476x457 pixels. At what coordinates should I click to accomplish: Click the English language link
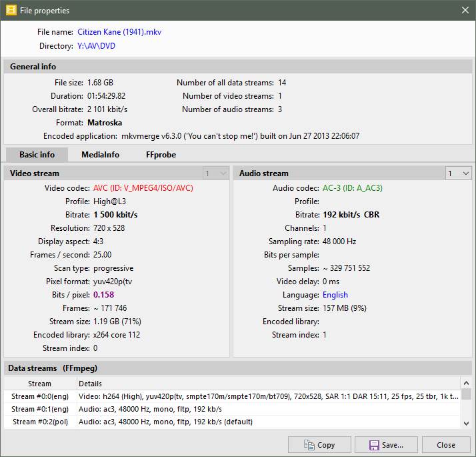click(335, 295)
